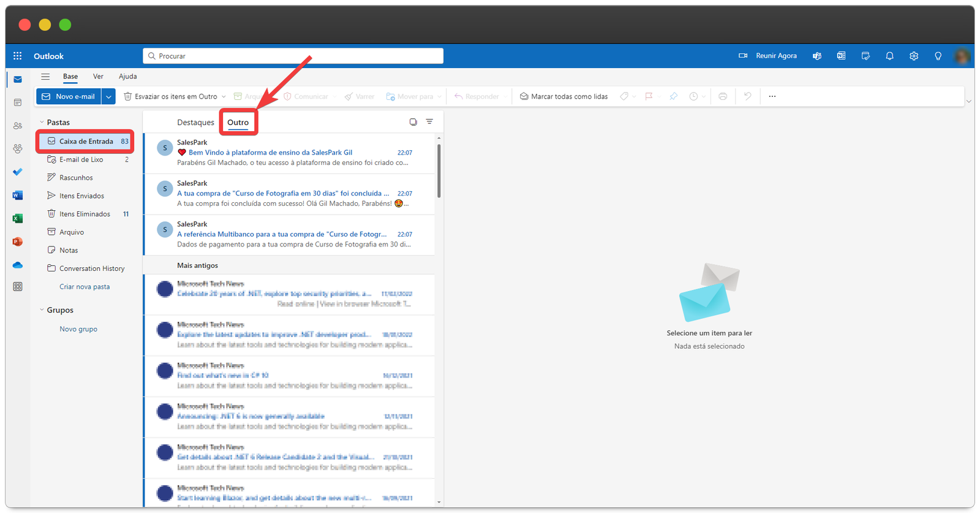The height and width of the screenshot is (513, 980).
Task: Click the print icon in toolbar
Action: (723, 96)
